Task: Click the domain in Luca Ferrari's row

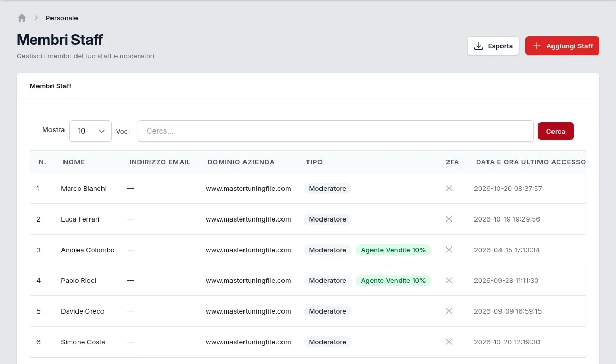Action: point(248,219)
